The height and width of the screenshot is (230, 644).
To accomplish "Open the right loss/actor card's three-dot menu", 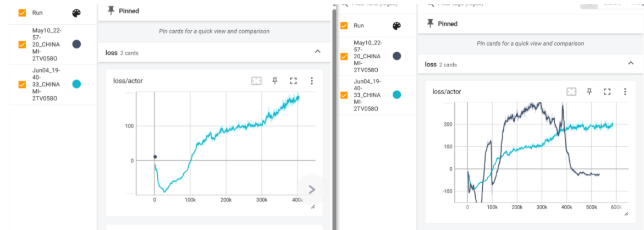I will tap(625, 91).
